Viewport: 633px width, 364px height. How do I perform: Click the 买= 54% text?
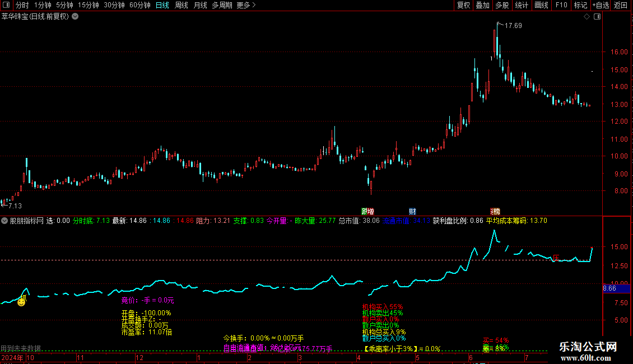496,340
